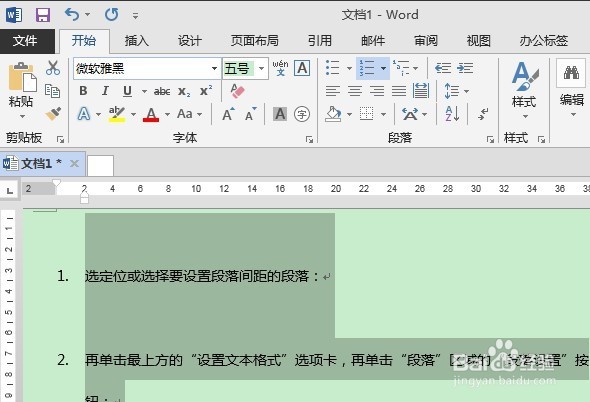
Task: Apply red font color
Action: [x=151, y=114]
